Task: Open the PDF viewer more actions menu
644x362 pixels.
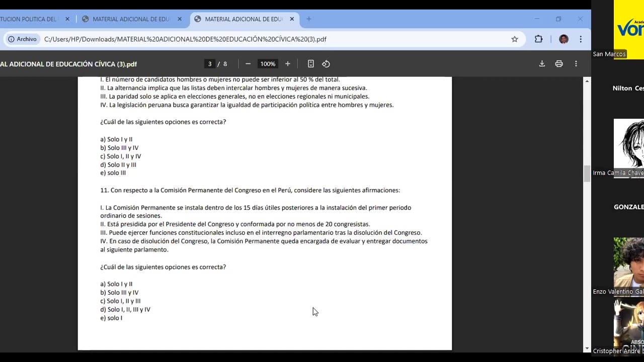Action: [x=576, y=64]
